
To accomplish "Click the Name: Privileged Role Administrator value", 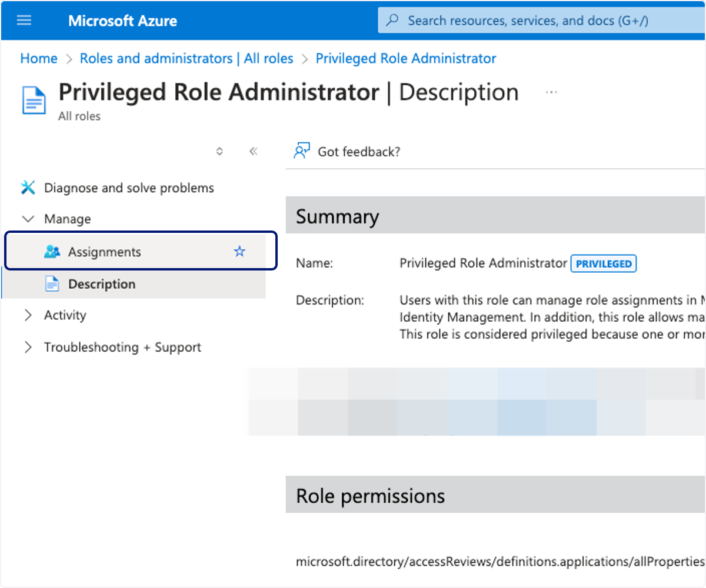I will pos(483,263).
